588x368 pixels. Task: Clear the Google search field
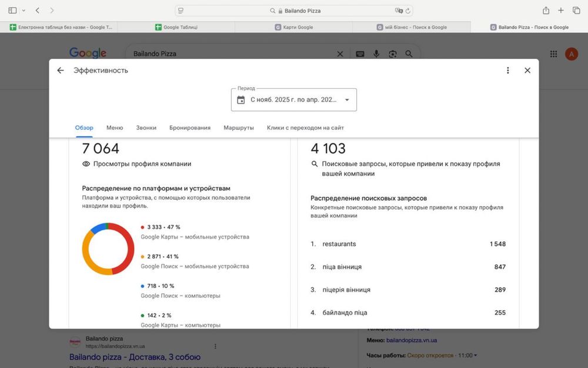[x=340, y=54]
